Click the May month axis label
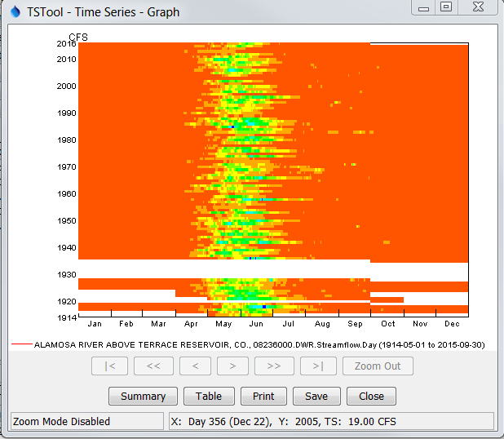 [x=223, y=324]
